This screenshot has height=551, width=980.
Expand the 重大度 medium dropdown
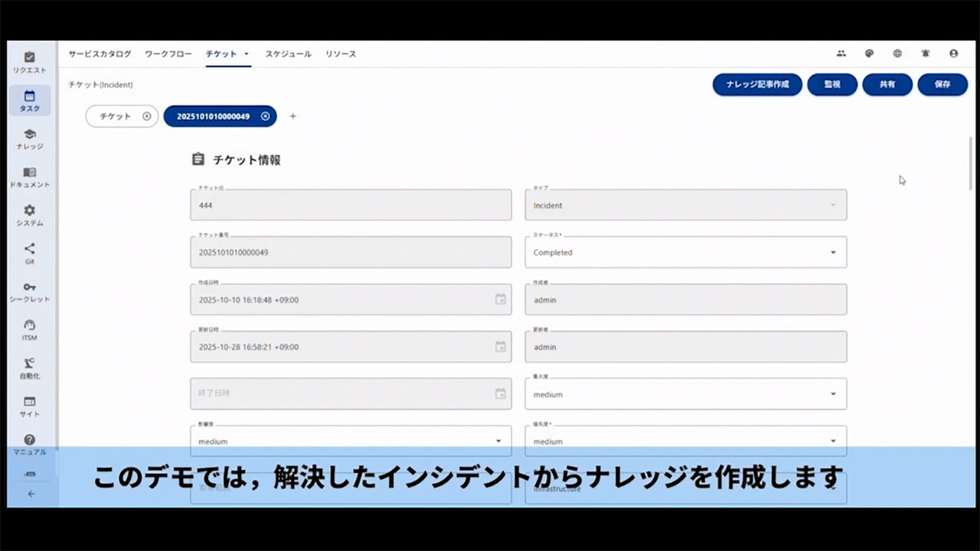[x=833, y=394]
